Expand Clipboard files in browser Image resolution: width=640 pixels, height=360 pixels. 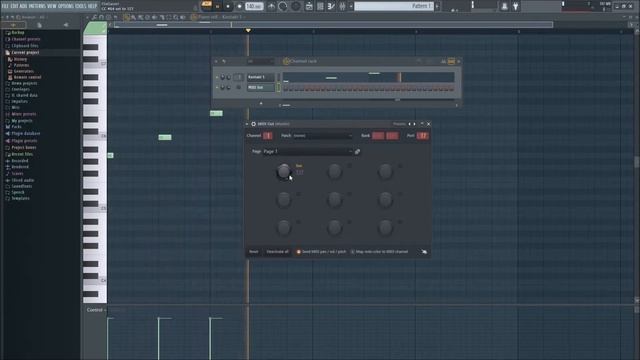click(x=24, y=46)
